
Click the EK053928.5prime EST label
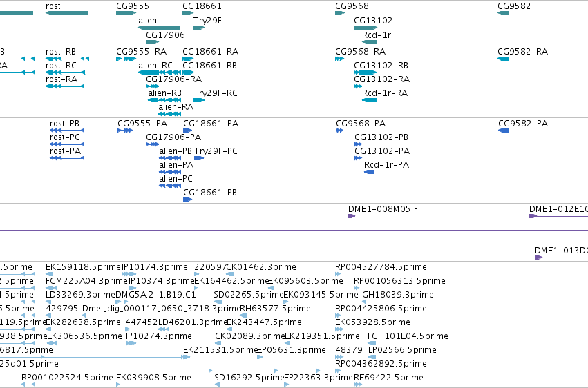click(x=372, y=323)
